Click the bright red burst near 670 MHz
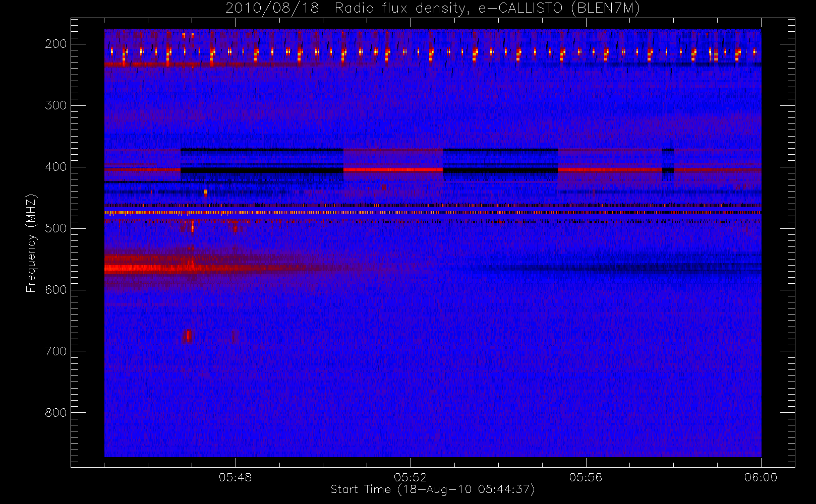Image resolution: width=816 pixels, height=504 pixels. (188, 336)
